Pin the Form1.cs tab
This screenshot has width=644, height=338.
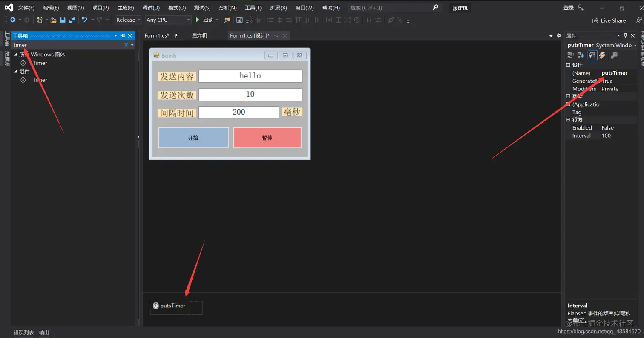pyautogui.click(x=176, y=35)
